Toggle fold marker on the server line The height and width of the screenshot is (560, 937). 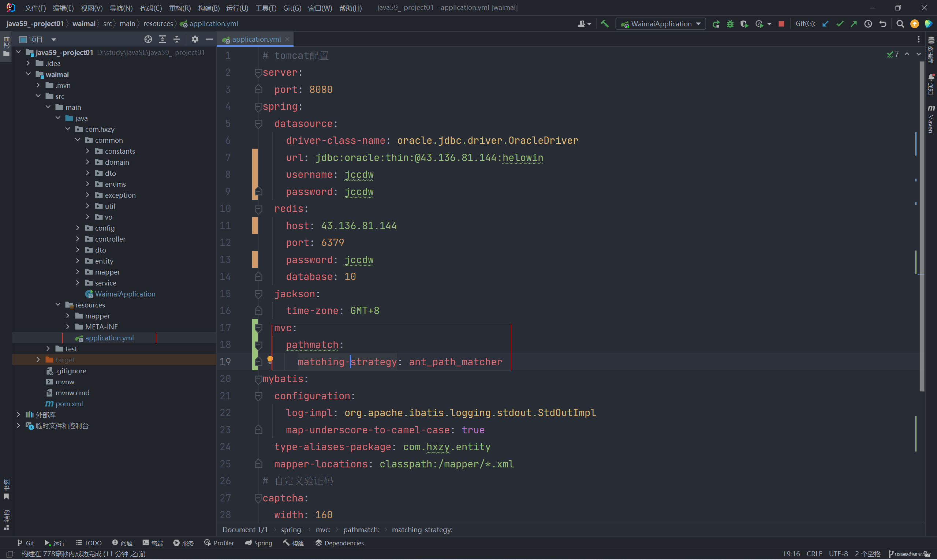point(258,72)
